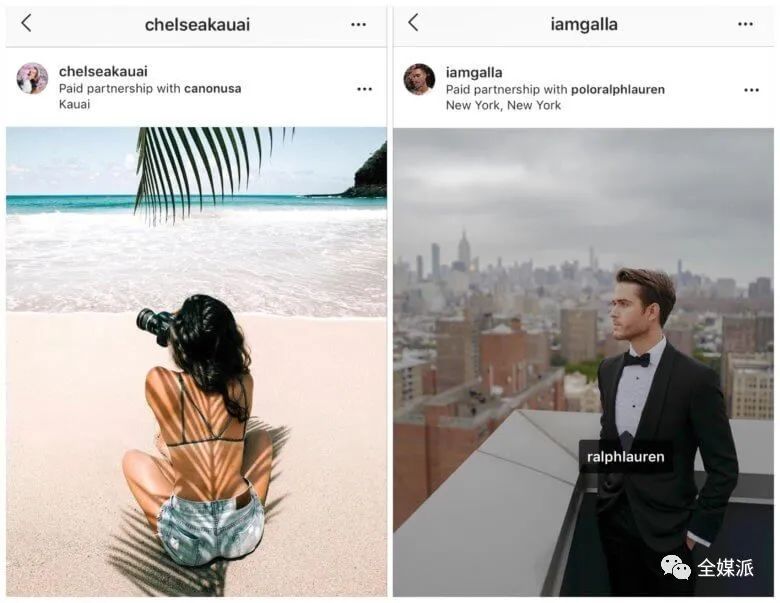Open the poloralphlauren partner profile link
This screenshot has height=603, width=780.
coord(618,90)
